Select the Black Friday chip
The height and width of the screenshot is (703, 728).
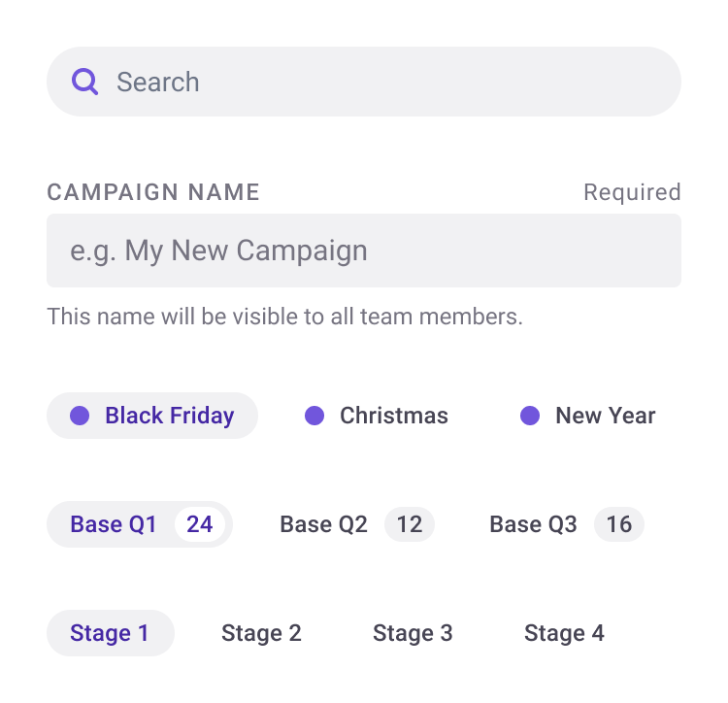pyautogui.click(x=152, y=416)
